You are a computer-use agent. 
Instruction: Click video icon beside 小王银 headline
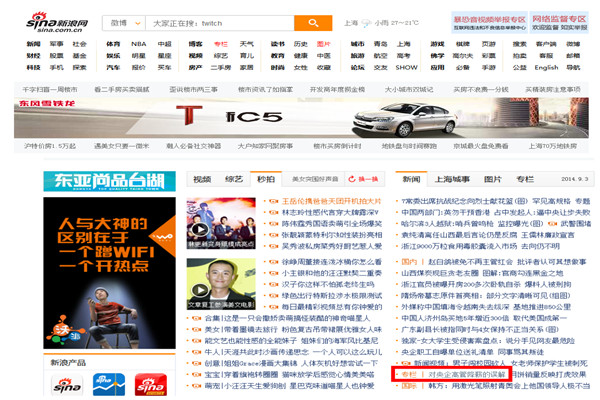[x=274, y=273]
